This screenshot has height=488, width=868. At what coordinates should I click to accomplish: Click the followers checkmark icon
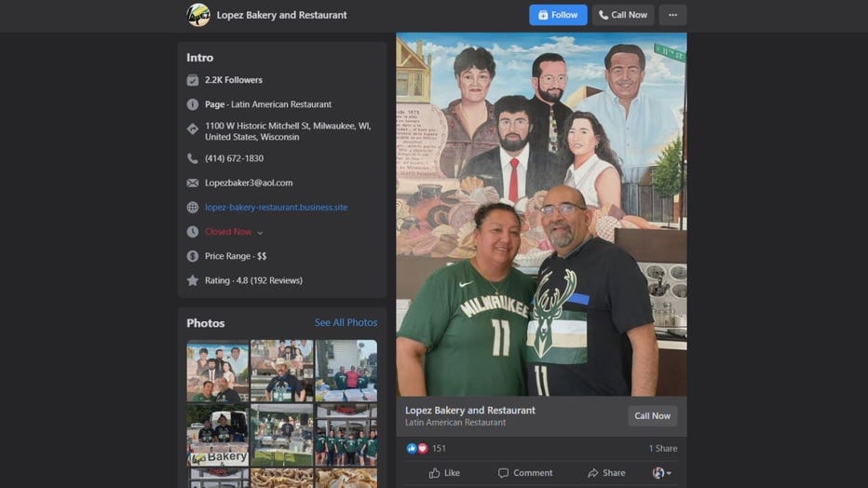pos(192,80)
